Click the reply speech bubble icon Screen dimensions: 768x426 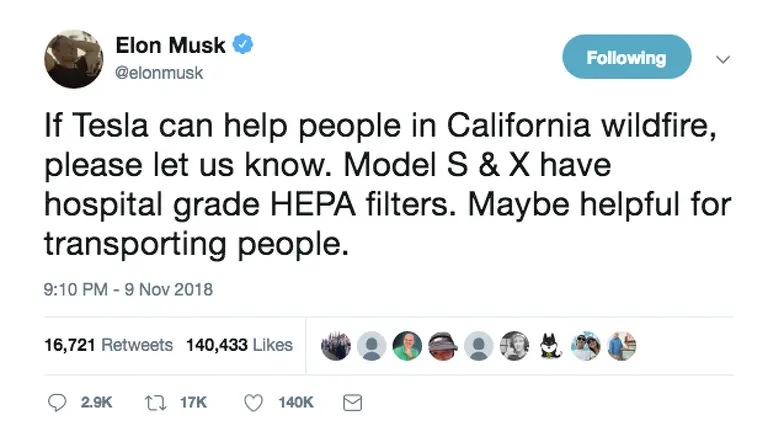pyautogui.click(x=58, y=401)
